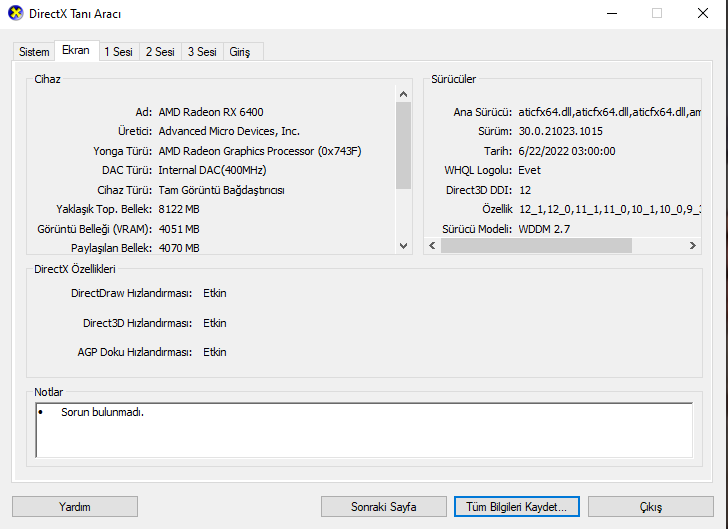The height and width of the screenshot is (529, 728).
Task: Click the 8122 MB total memory value
Action: (x=179, y=209)
